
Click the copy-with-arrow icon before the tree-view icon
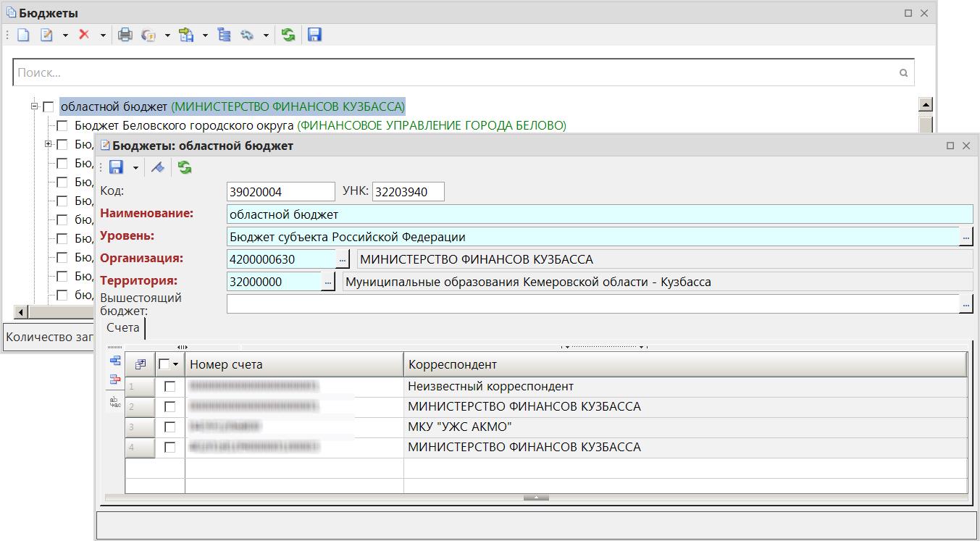(187, 35)
